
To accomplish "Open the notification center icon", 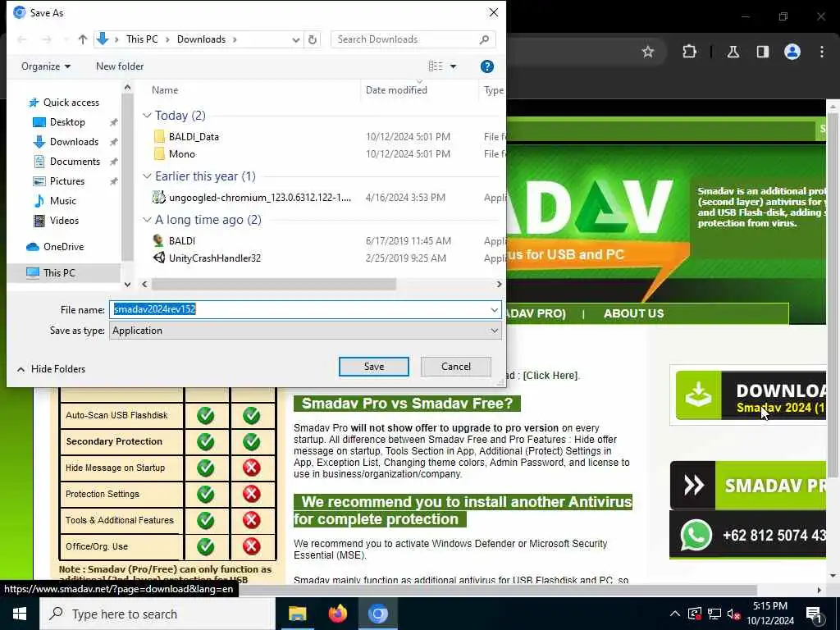I will pyautogui.click(x=814, y=614).
